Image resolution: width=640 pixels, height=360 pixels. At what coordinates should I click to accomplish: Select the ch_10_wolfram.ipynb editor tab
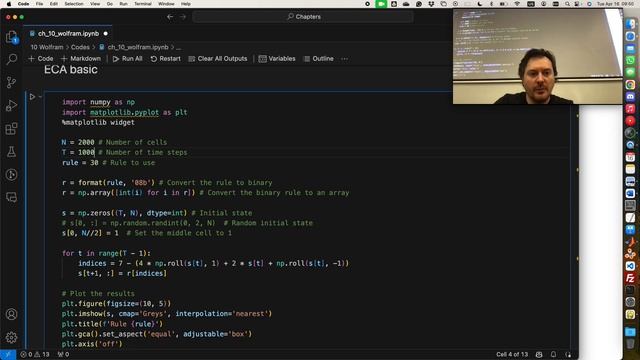(x=69, y=33)
